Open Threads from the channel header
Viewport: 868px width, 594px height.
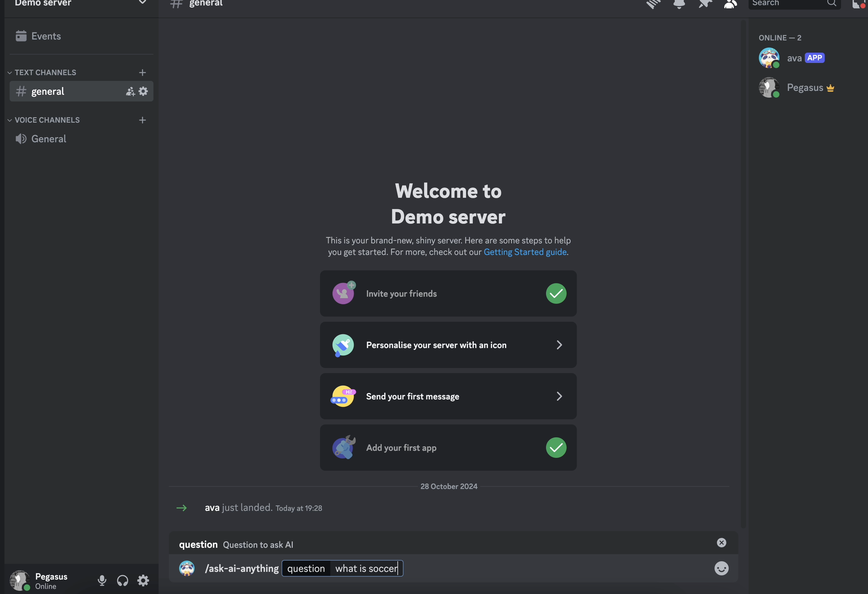653,4
